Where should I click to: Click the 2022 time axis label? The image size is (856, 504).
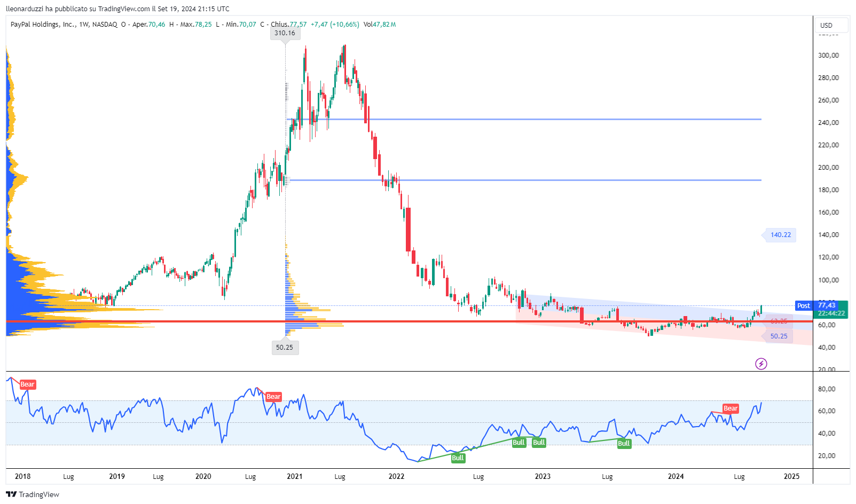coord(396,476)
